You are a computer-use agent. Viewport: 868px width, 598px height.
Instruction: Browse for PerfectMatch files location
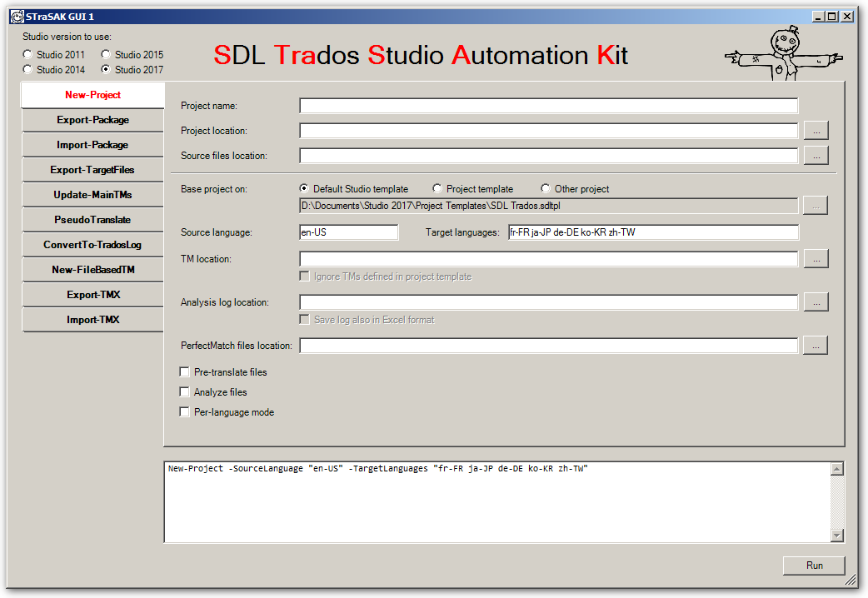pos(816,346)
